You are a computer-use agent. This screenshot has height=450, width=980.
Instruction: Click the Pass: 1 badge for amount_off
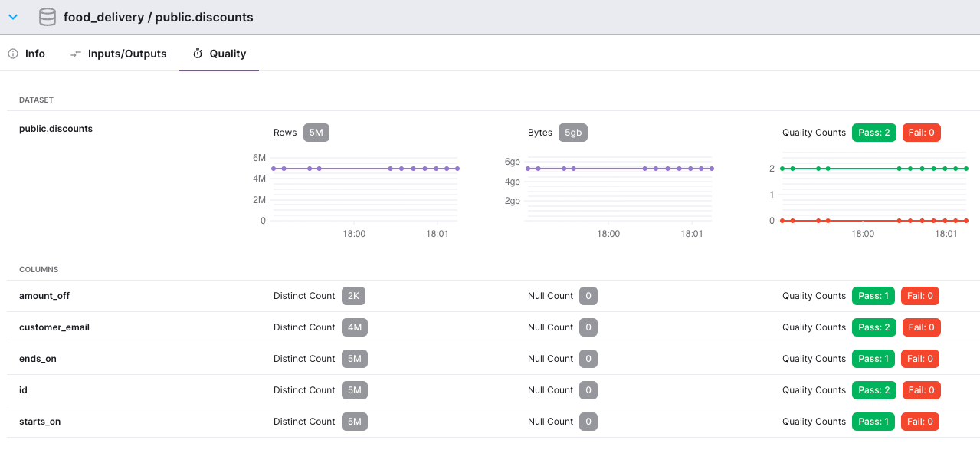pyautogui.click(x=873, y=295)
